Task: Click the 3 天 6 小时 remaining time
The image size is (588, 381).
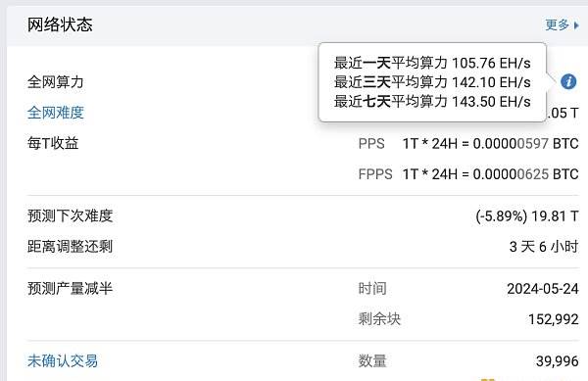Action: coord(544,247)
